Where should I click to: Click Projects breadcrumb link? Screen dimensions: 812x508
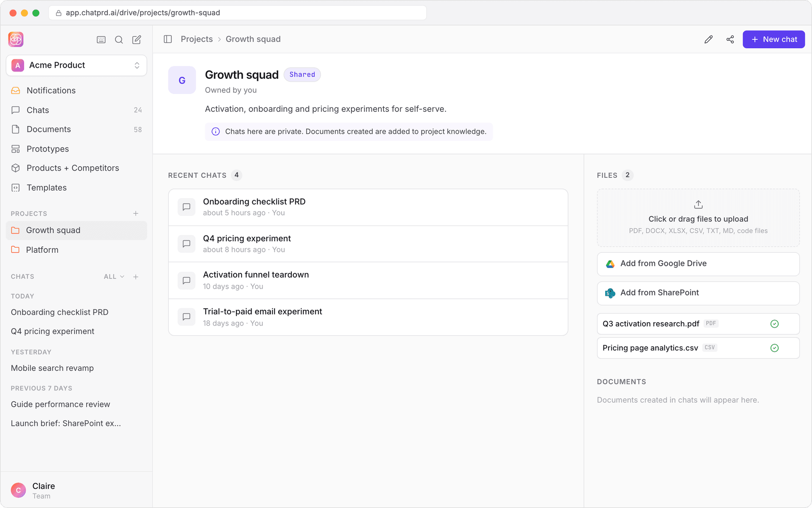(197, 39)
